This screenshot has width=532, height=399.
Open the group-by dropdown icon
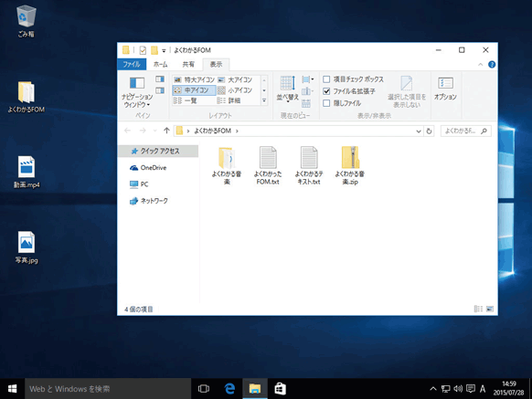[x=307, y=79]
